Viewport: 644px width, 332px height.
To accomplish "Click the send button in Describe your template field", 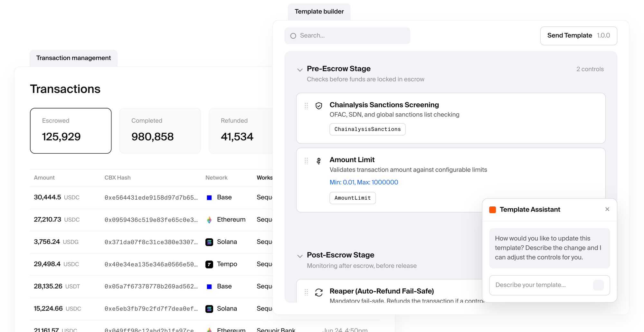I will pyautogui.click(x=598, y=285).
